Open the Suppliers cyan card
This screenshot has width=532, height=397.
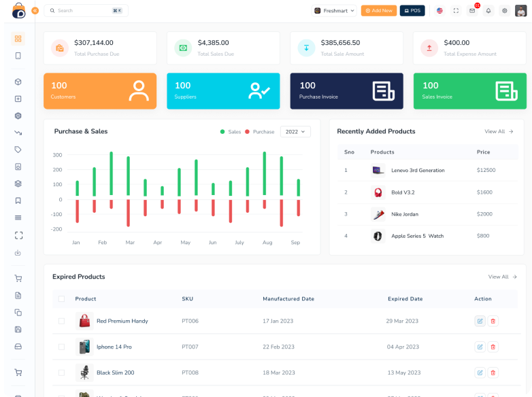pyautogui.click(x=223, y=91)
